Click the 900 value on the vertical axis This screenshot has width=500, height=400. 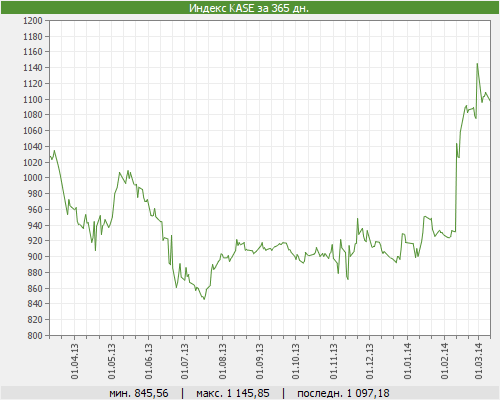click(x=35, y=256)
